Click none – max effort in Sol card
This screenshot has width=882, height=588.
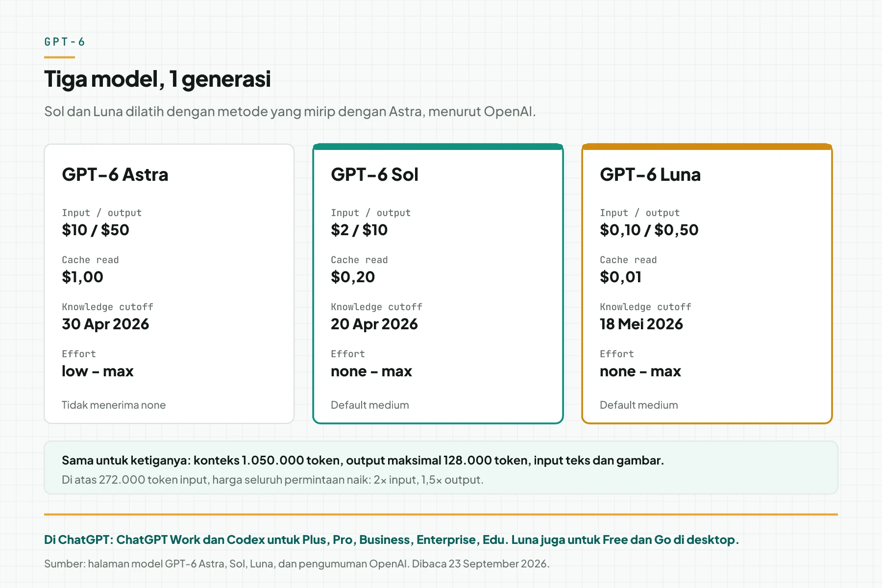(x=371, y=371)
